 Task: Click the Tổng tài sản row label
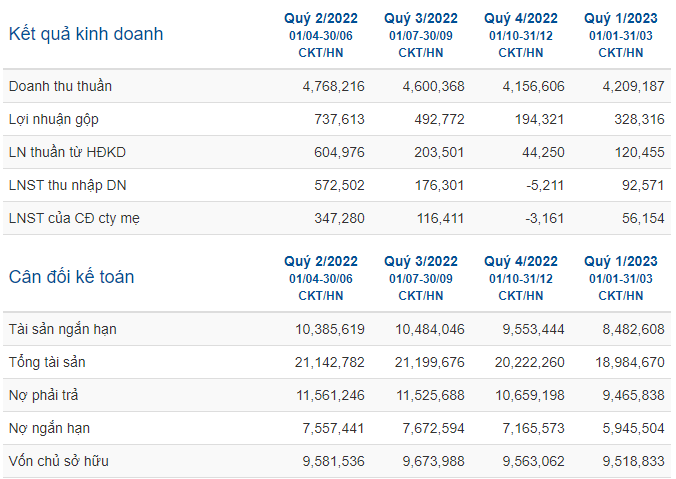click(47, 362)
